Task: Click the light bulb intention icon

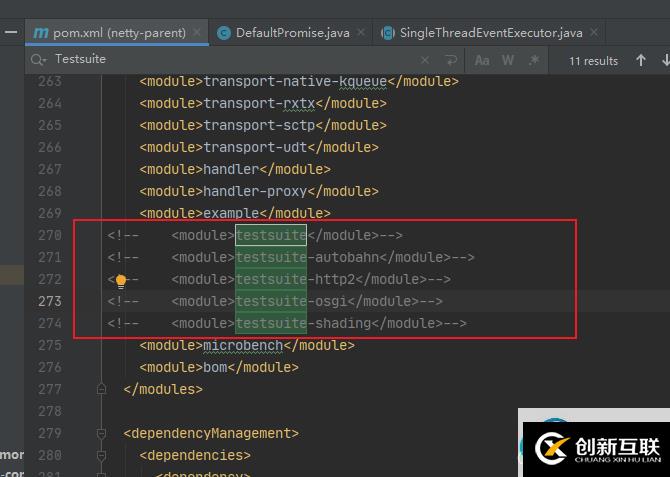Action: click(121, 281)
